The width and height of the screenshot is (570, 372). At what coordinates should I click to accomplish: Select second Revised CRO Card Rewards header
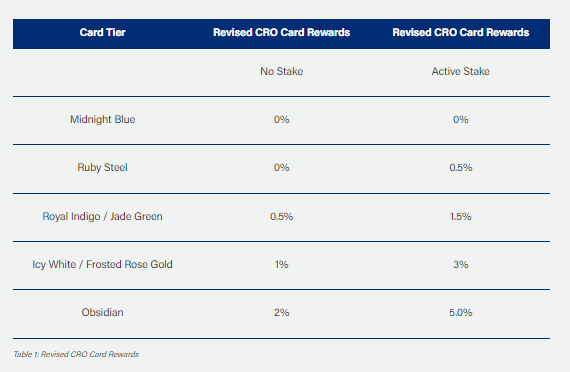(461, 33)
